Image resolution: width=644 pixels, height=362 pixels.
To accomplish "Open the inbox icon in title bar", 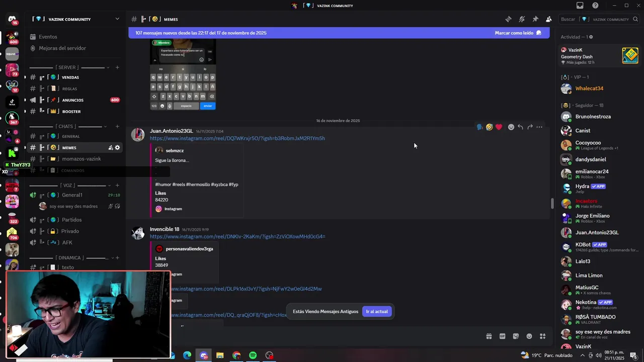I will click(580, 6).
